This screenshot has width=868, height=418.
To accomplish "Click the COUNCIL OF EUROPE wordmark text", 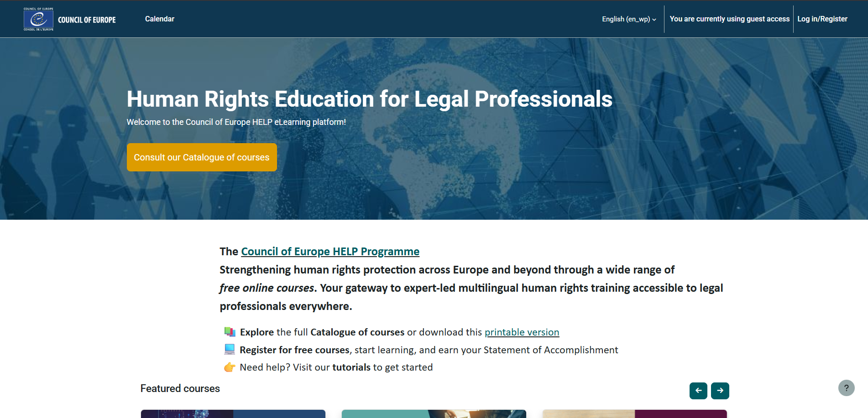I will [87, 20].
